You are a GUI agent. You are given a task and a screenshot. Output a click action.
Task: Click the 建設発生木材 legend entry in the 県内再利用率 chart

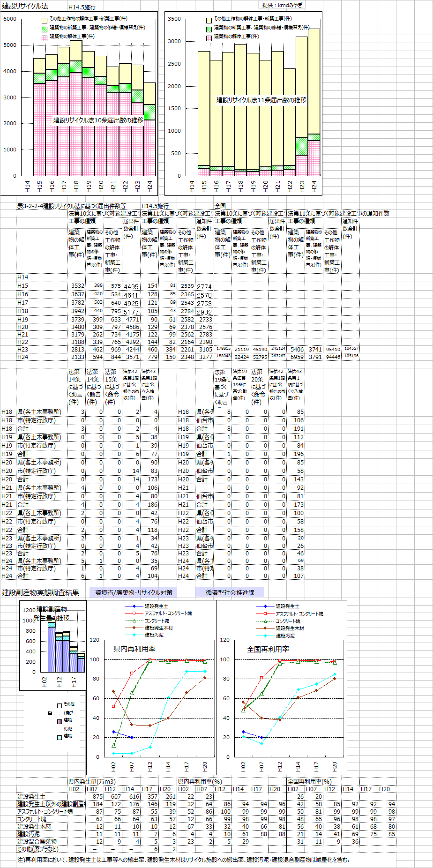[x=149, y=628]
